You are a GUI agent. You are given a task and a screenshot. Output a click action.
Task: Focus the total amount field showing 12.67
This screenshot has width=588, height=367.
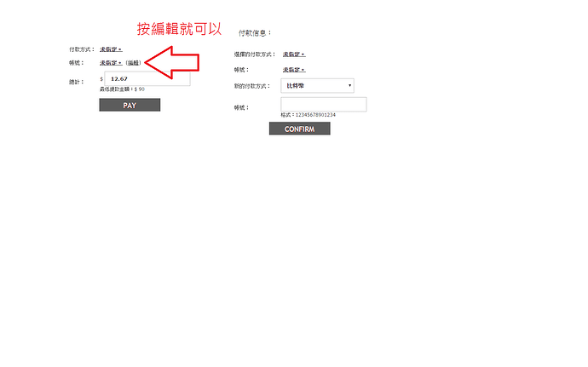[147, 78]
